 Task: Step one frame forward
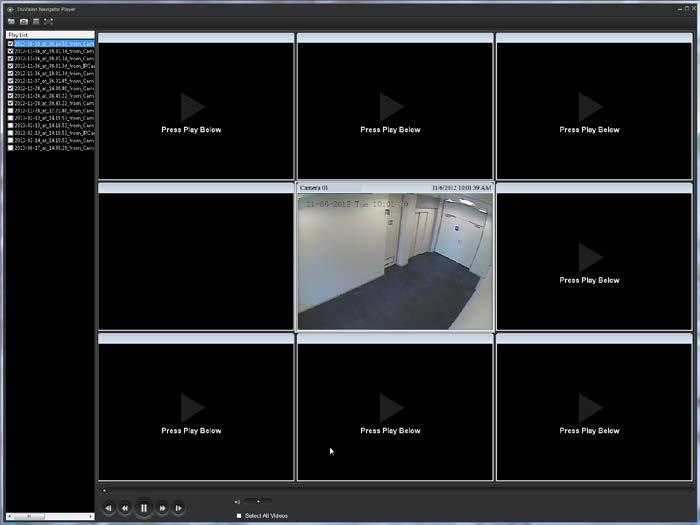tap(179, 508)
